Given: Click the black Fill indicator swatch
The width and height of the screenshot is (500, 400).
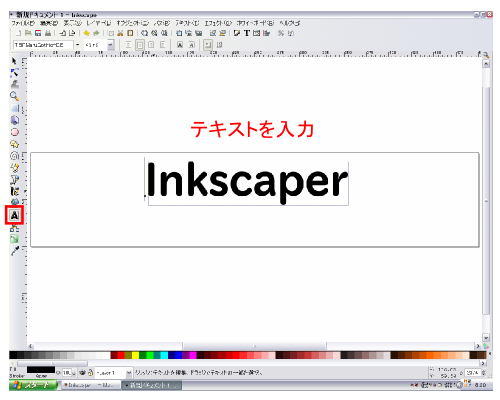Looking at the screenshot, I should [41, 370].
